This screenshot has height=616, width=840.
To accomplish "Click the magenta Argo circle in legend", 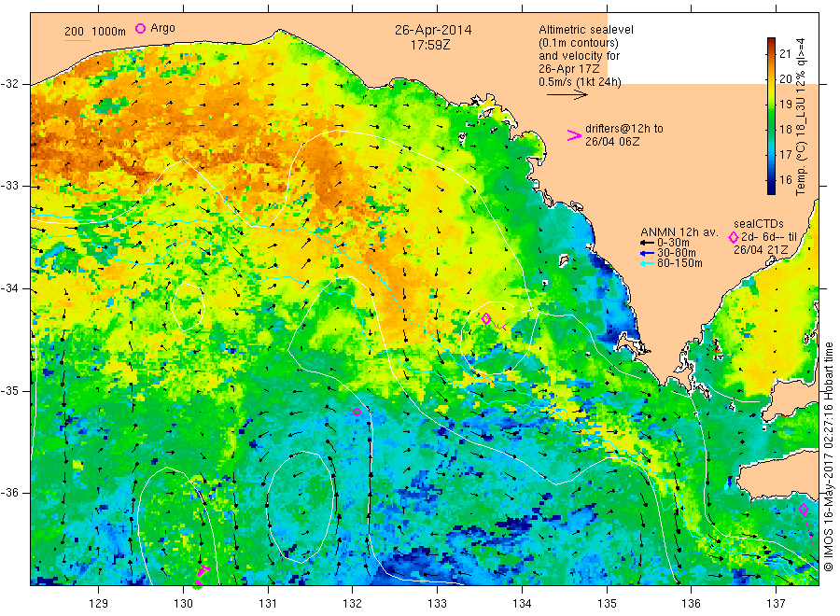I will [x=140, y=28].
